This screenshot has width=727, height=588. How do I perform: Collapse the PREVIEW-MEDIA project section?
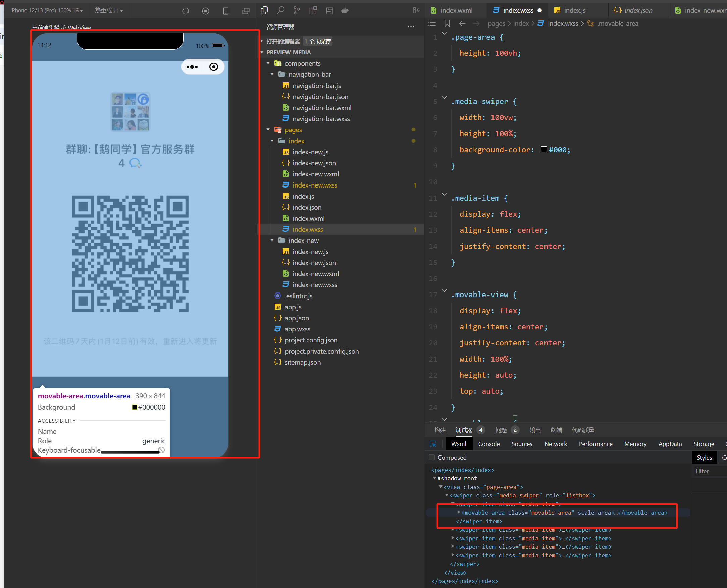(x=263, y=52)
